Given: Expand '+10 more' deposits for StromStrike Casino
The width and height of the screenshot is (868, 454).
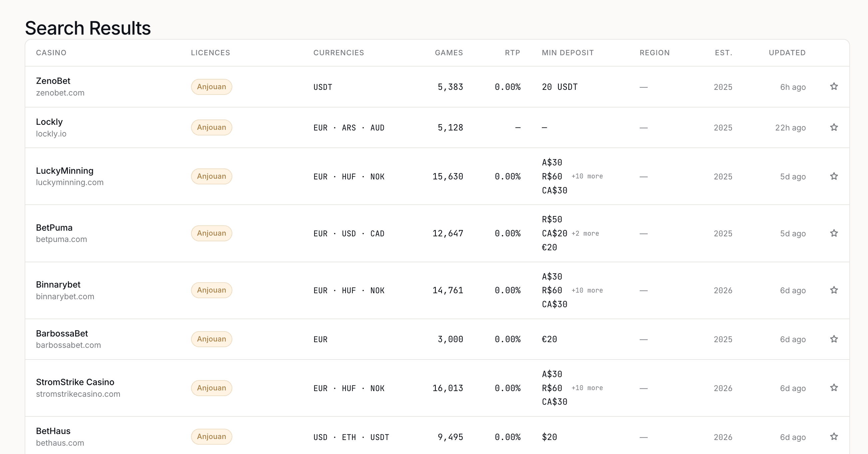Looking at the screenshot, I should point(587,388).
